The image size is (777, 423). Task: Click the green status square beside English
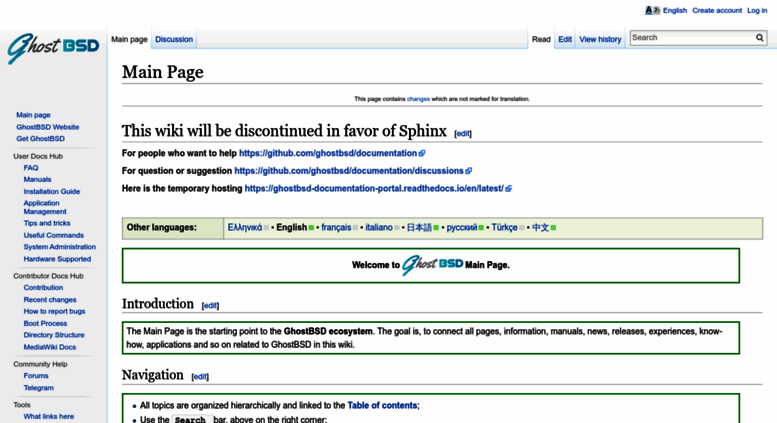(x=311, y=228)
